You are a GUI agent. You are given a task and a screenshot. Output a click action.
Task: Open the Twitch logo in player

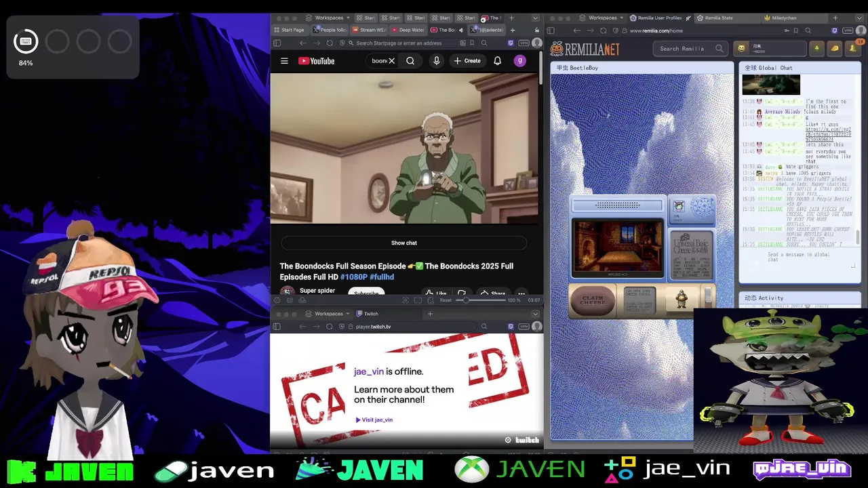(527, 441)
